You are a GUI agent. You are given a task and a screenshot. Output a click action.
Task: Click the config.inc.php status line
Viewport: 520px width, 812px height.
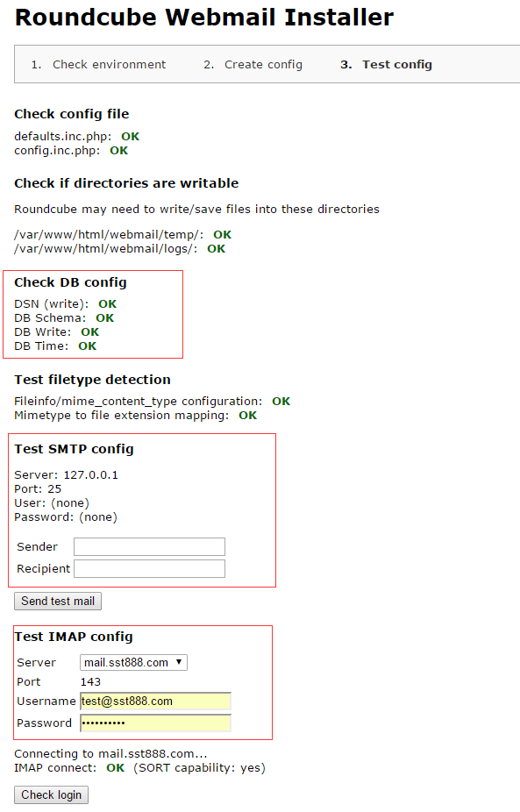click(71, 150)
